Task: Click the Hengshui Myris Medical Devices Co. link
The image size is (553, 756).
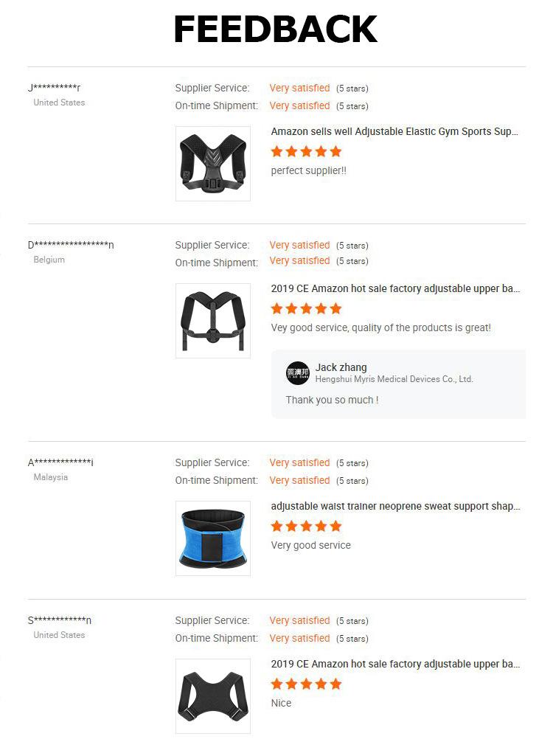Action: click(x=394, y=379)
